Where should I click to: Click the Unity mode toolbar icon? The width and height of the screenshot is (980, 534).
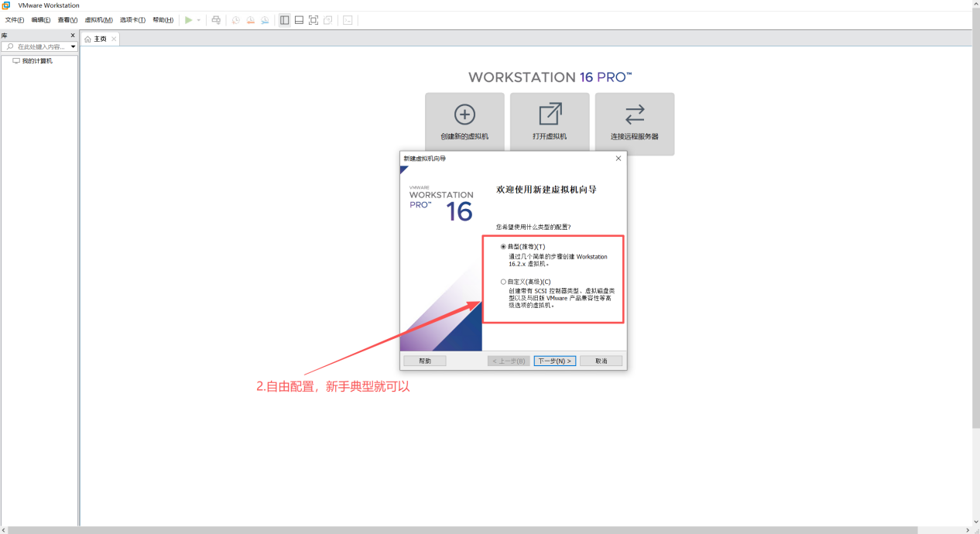tap(328, 20)
